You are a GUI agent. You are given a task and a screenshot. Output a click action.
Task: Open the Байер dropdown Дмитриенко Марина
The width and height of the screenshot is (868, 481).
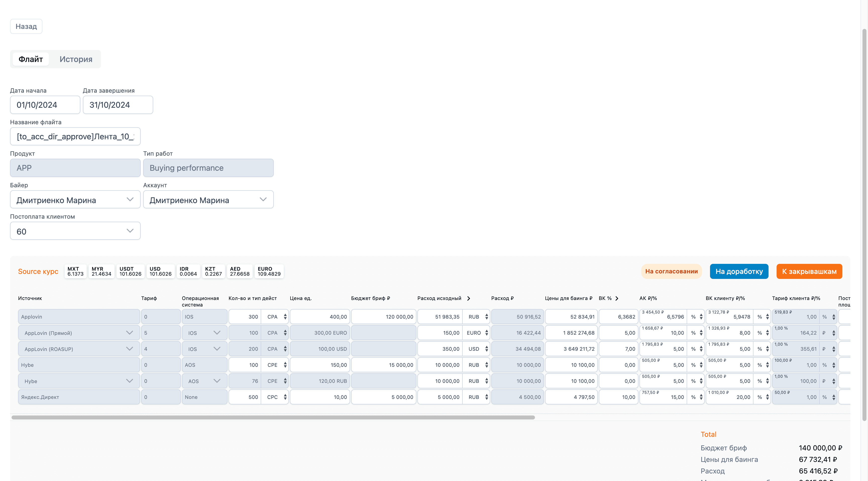(75, 200)
